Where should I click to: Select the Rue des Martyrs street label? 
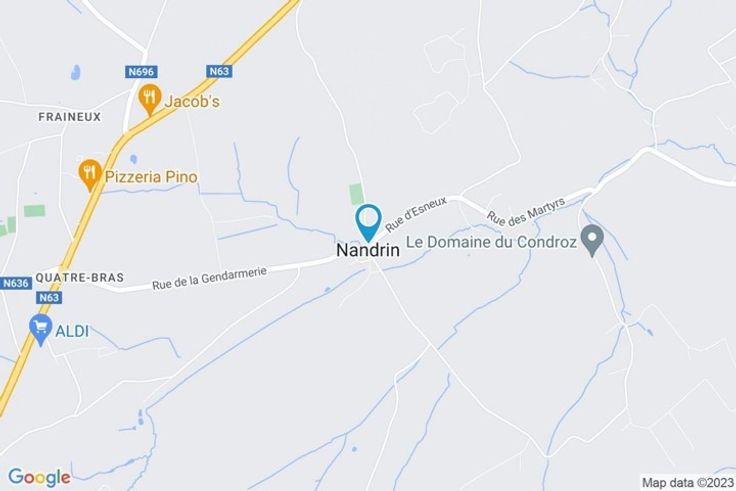(x=526, y=212)
